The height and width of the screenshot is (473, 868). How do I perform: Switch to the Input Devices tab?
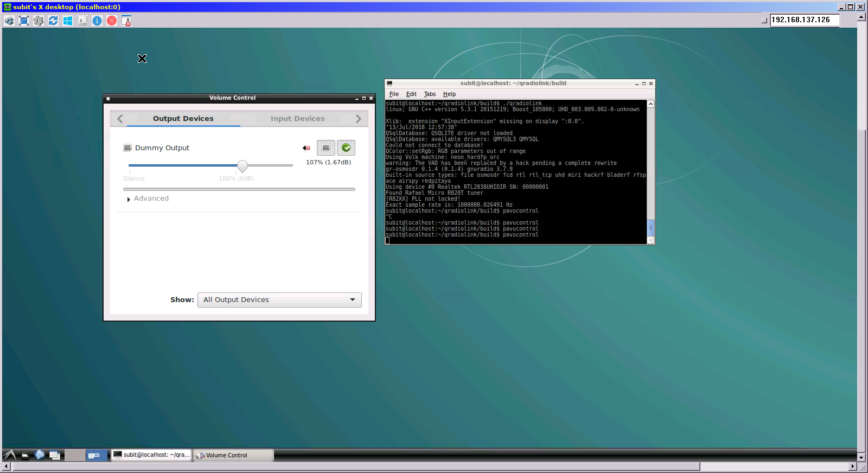pos(297,119)
